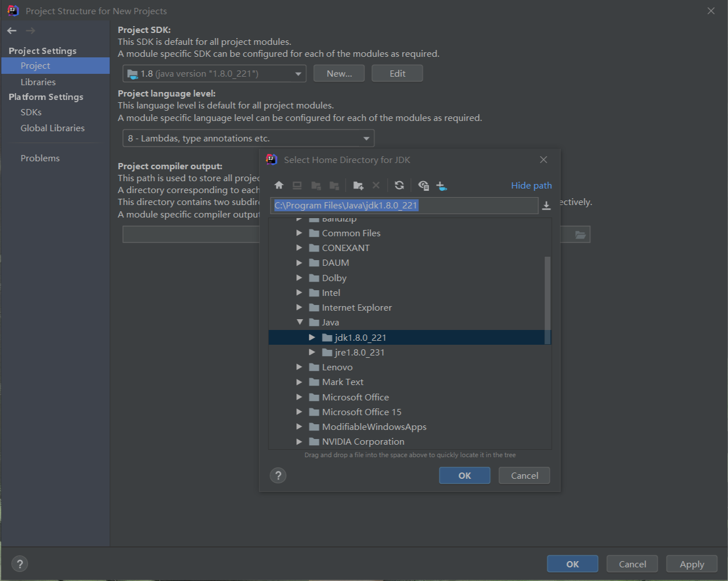Click the Internet Explorer folder icon
Screen dimensions: 728x581
tap(314, 307)
